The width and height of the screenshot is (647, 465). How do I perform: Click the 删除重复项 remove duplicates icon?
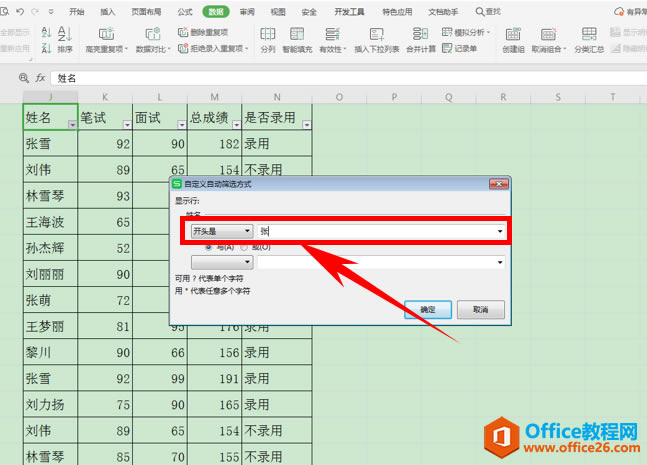[183, 32]
